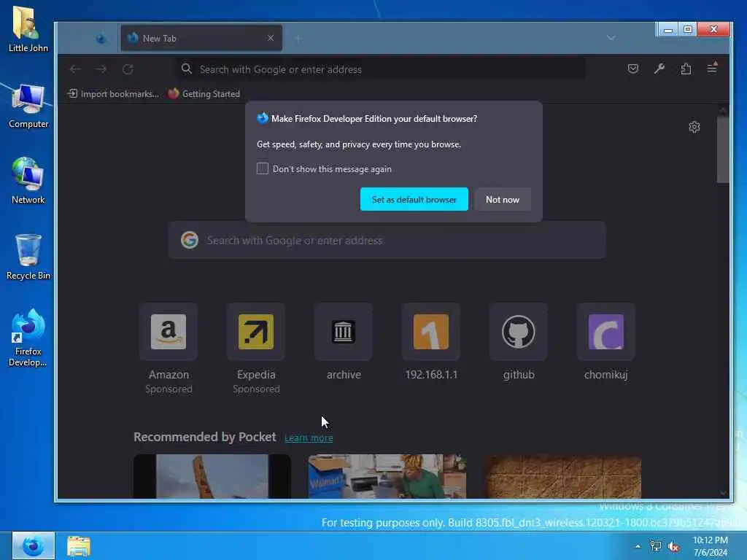
Task: Click Learn more link next to Pocket
Action: tap(309, 438)
